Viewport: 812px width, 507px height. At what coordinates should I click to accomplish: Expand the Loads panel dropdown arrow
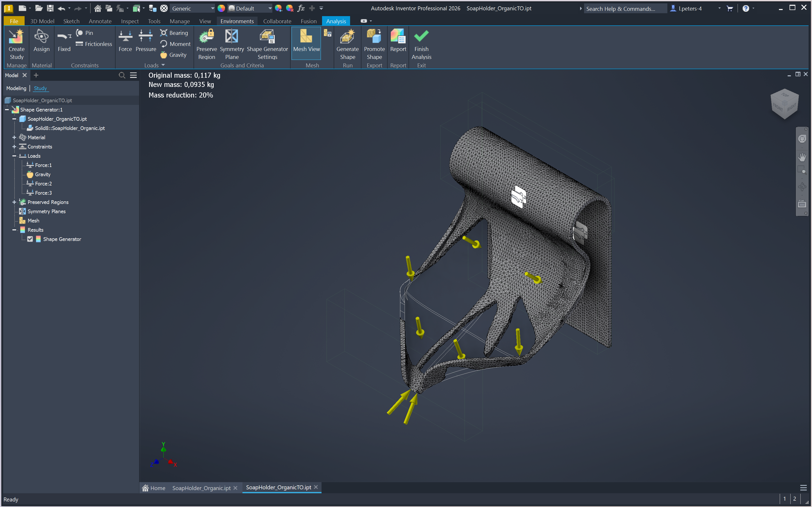point(163,65)
